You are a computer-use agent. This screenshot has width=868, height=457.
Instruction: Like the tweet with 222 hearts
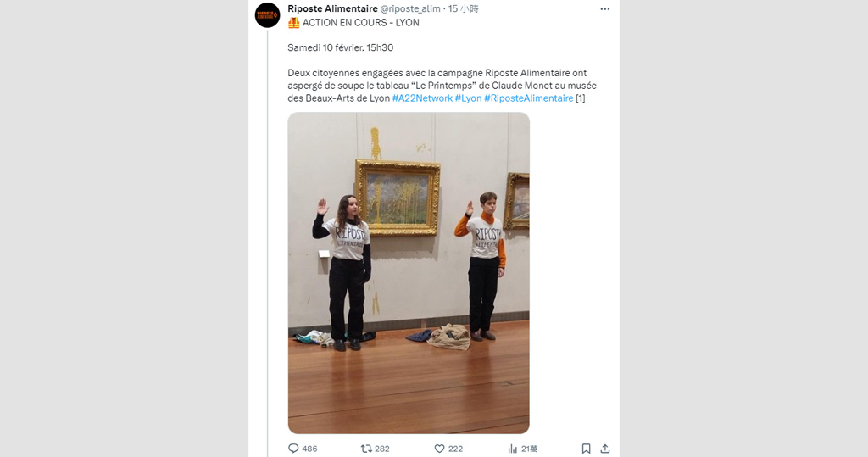tap(439, 449)
